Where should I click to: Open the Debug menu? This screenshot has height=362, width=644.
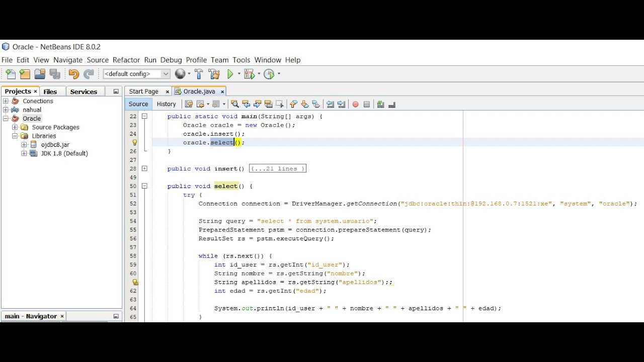point(171,60)
